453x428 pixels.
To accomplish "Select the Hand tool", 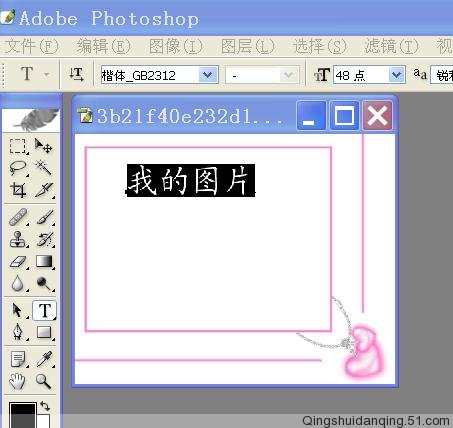I will point(17,381).
